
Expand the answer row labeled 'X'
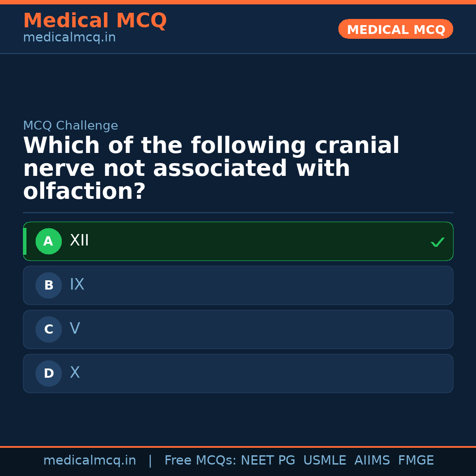pos(238,373)
